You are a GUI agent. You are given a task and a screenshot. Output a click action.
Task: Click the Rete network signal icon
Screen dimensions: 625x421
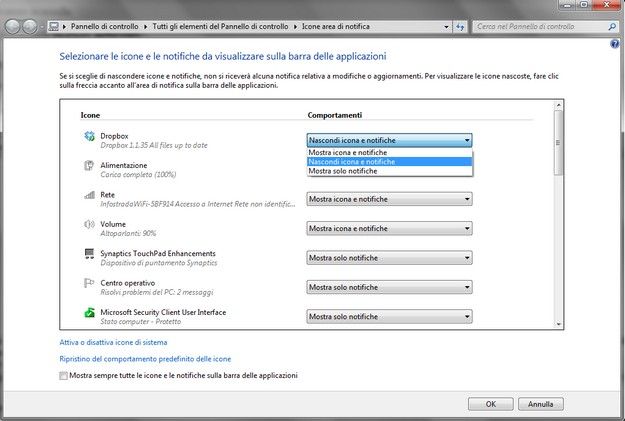[89, 197]
